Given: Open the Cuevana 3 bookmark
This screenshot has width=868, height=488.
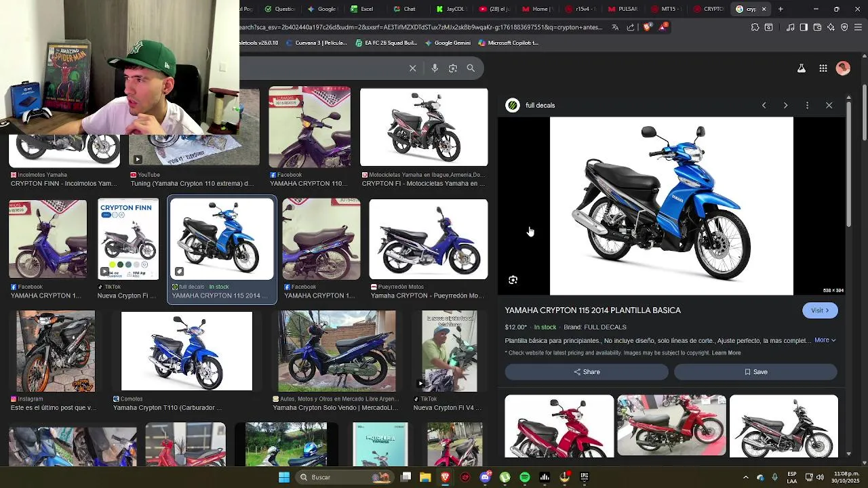Looking at the screenshot, I should 317,43.
